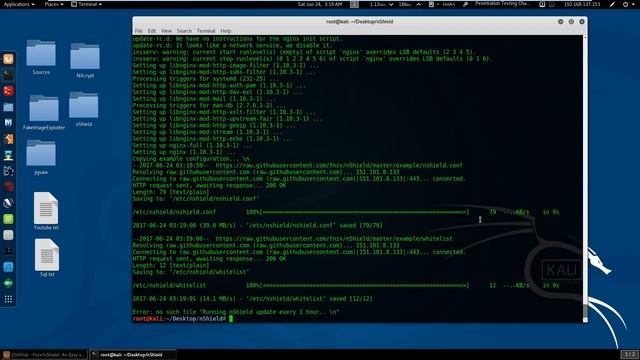Launch the light gray app icon in dock
This screenshot has width=640, height=360.
click(8, 235)
